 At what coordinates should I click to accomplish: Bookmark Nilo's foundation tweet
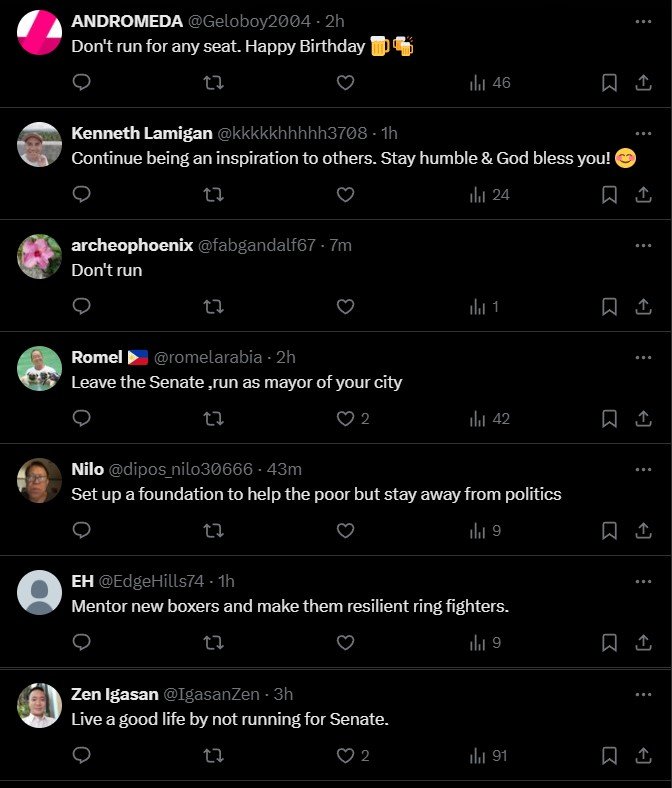(609, 531)
